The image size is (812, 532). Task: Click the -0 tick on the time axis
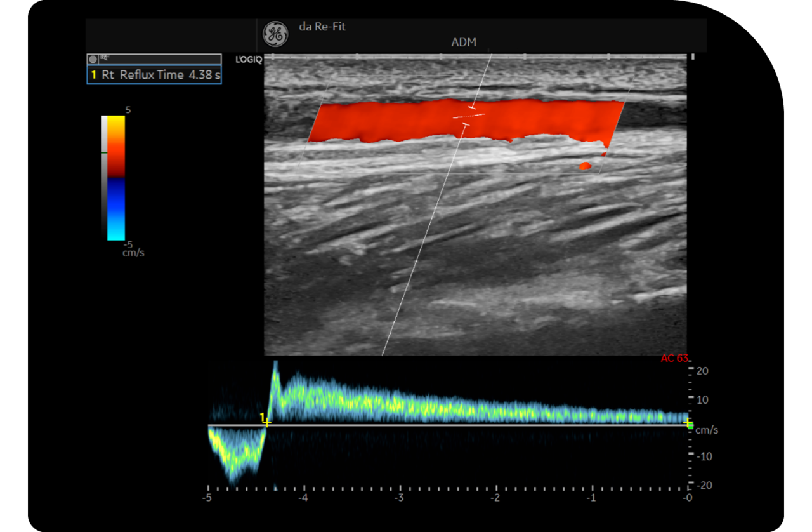[x=688, y=498]
